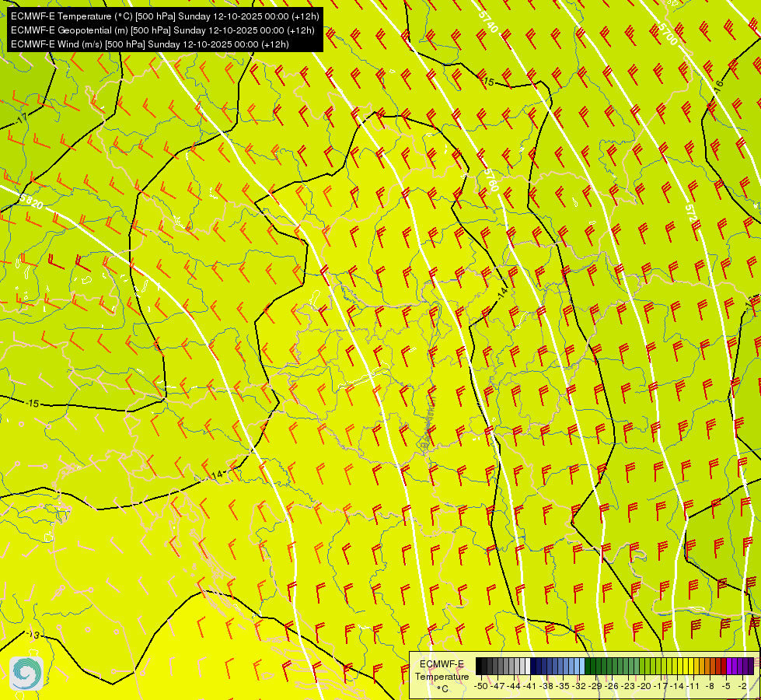This screenshot has height=700, width=761.
Task: Click the -5 value on the legend scale
Action: [x=725, y=687]
